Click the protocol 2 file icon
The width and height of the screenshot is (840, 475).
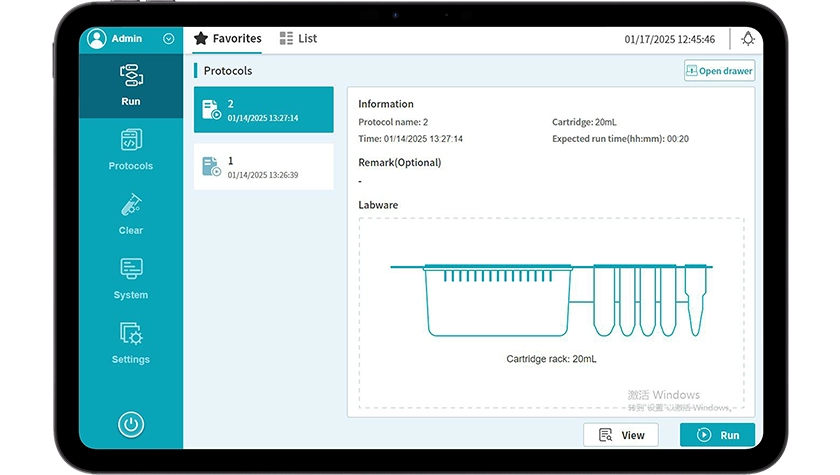pyautogui.click(x=211, y=110)
